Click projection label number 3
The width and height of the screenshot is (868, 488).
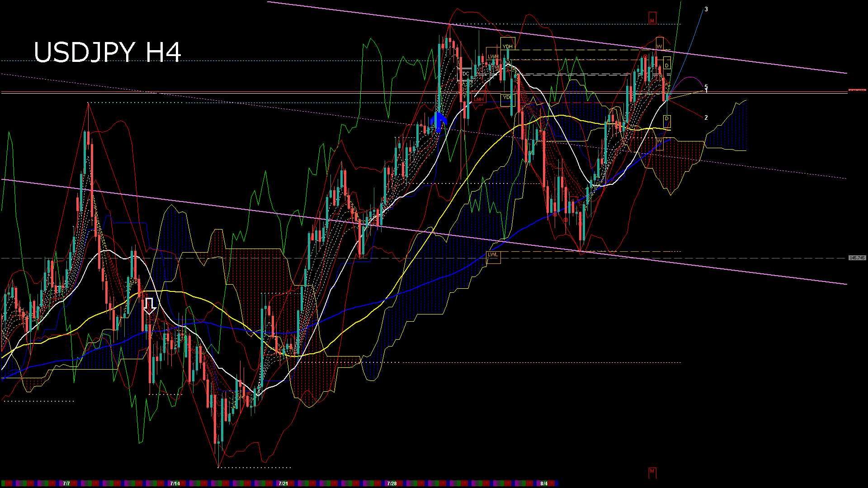coord(706,9)
